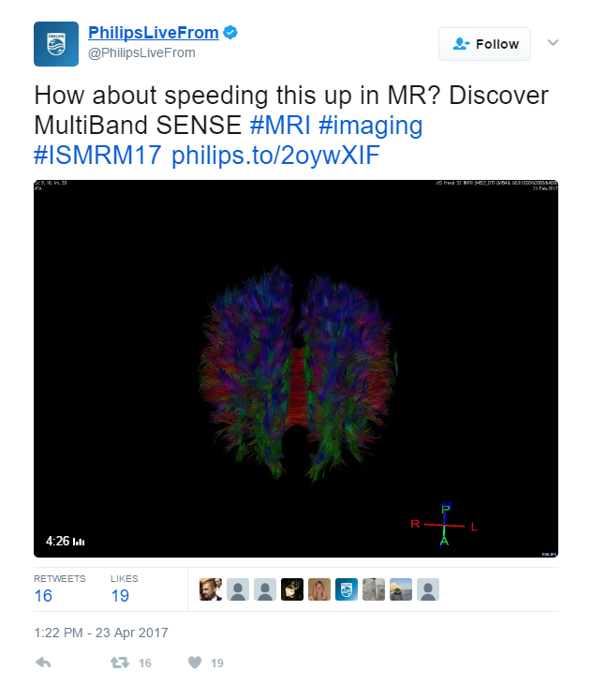Like the tweet with heart icon
The width and height of the screenshot is (592, 700).
[x=195, y=663]
